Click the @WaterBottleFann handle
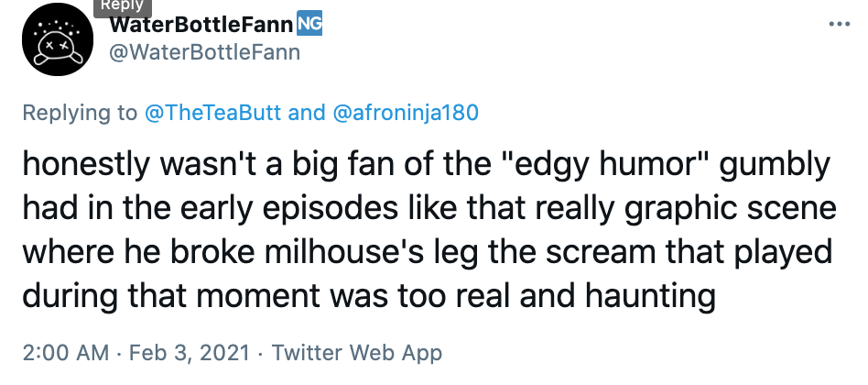The height and width of the screenshot is (385, 868). (204, 52)
